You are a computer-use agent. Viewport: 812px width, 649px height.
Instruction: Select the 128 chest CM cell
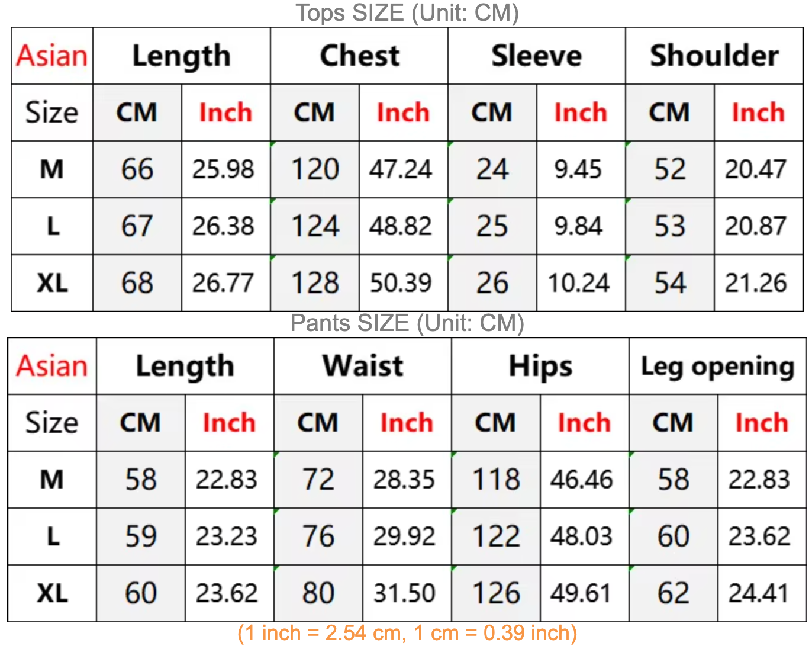pyautogui.click(x=315, y=283)
